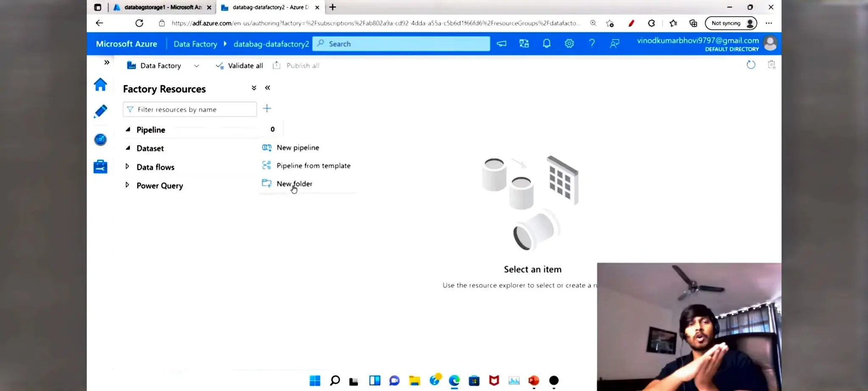The height and width of the screenshot is (391, 868).
Task: Click the browser address bar URL
Action: pyautogui.click(x=375, y=23)
